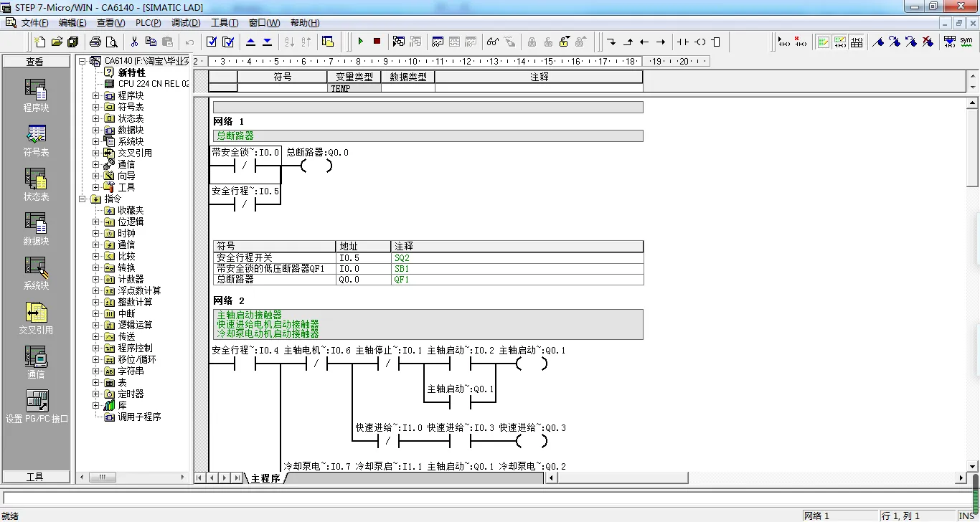Insert a coil using the toolbar icon
980x522 pixels.
700,42
